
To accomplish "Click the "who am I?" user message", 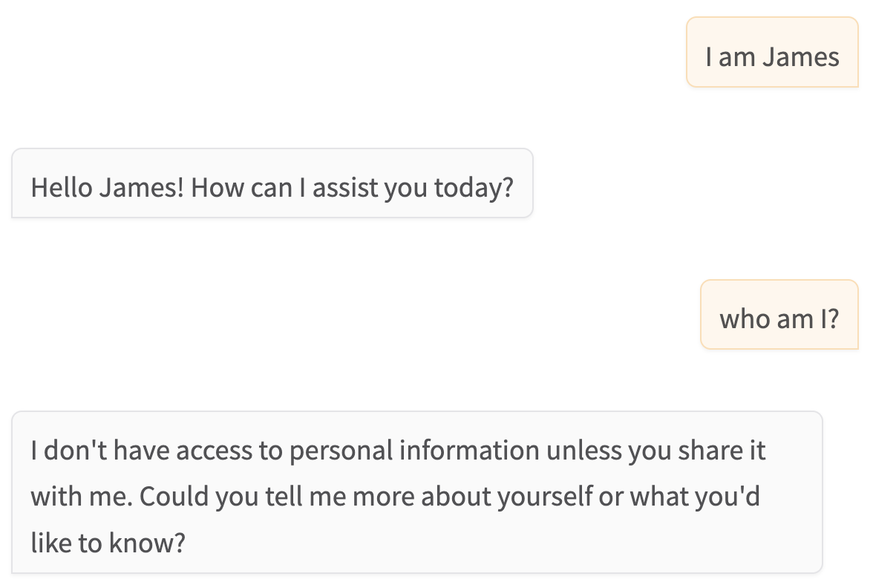I will tap(779, 315).
